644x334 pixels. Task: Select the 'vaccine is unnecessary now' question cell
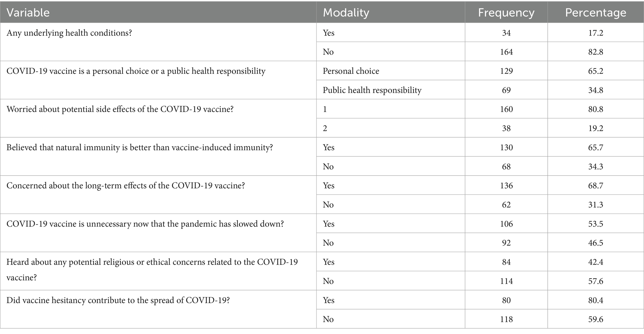[x=145, y=224]
